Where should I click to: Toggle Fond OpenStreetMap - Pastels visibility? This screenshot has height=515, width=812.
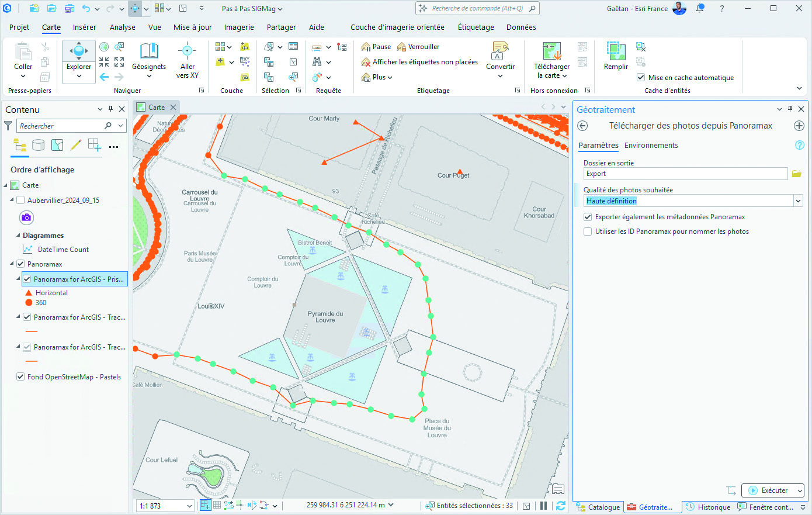(x=21, y=376)
